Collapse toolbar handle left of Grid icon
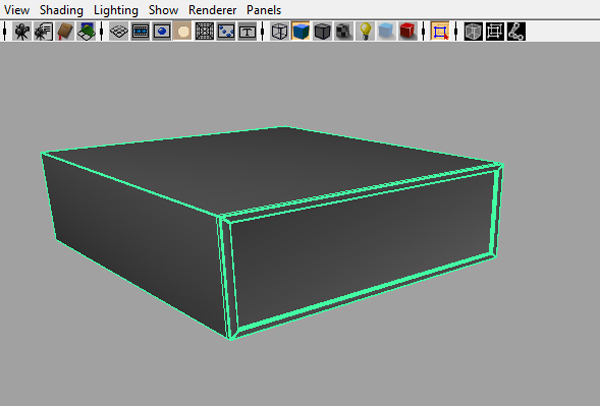Image resolution: width=600 pixels, height=406 pixels. click(x=101, y=31)
